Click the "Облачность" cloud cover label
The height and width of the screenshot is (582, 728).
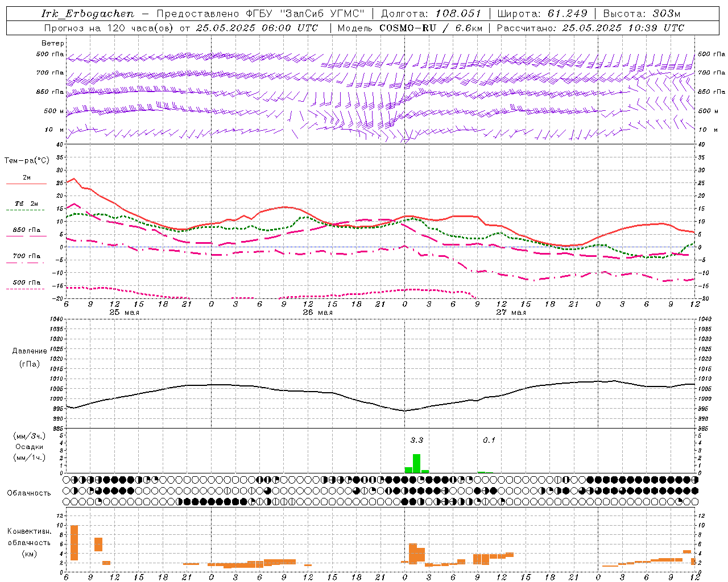(x=28, y=493)
